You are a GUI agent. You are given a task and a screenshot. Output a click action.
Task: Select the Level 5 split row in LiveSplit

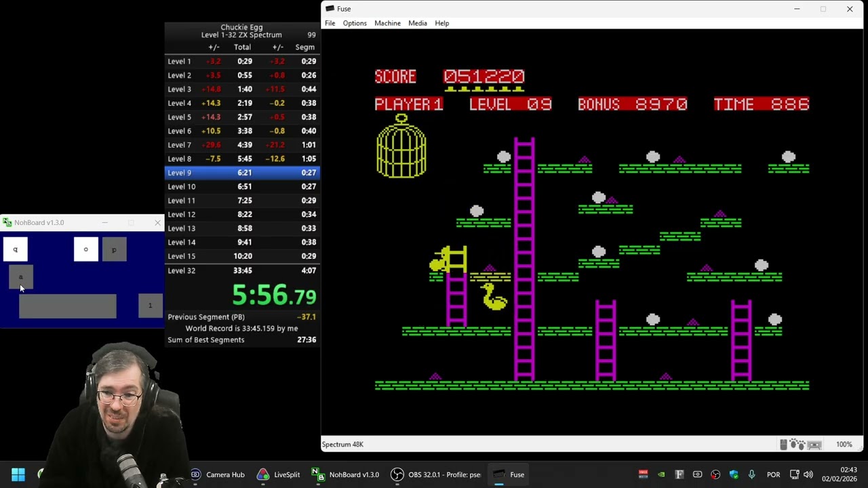click(242, 117)
